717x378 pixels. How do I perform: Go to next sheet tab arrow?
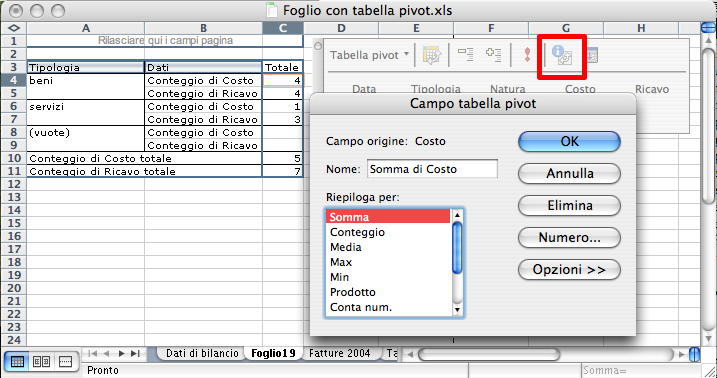pyautogui.click(x=121, y=353)
